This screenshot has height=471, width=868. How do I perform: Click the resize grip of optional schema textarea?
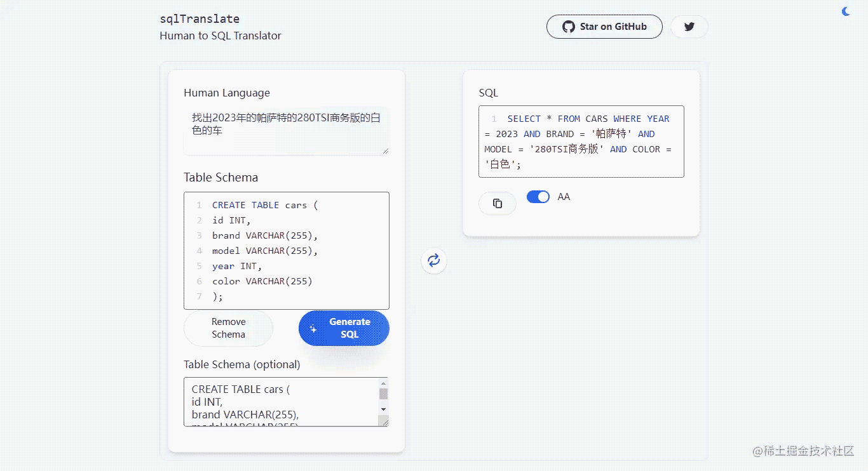point(384,421)
